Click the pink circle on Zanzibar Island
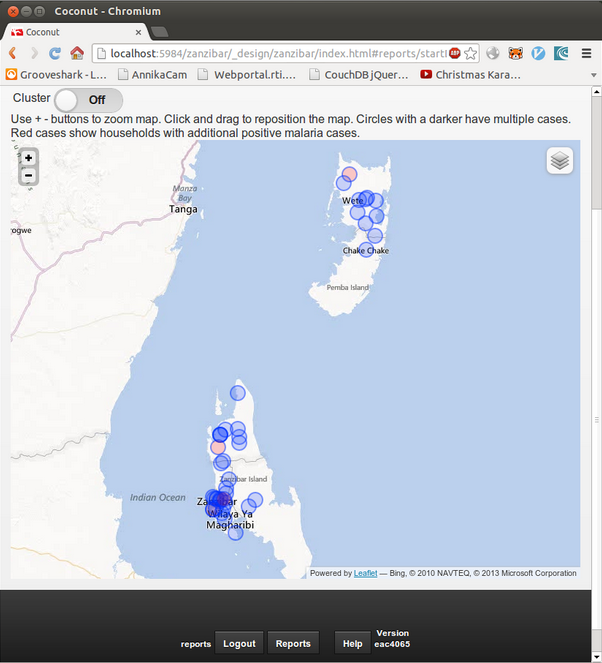602x663 pixels. (x=218, y=447)
